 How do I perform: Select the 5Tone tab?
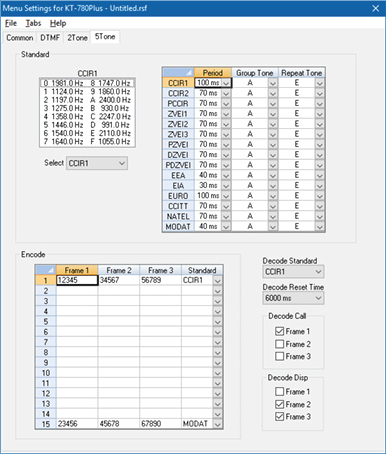(105, 37)
